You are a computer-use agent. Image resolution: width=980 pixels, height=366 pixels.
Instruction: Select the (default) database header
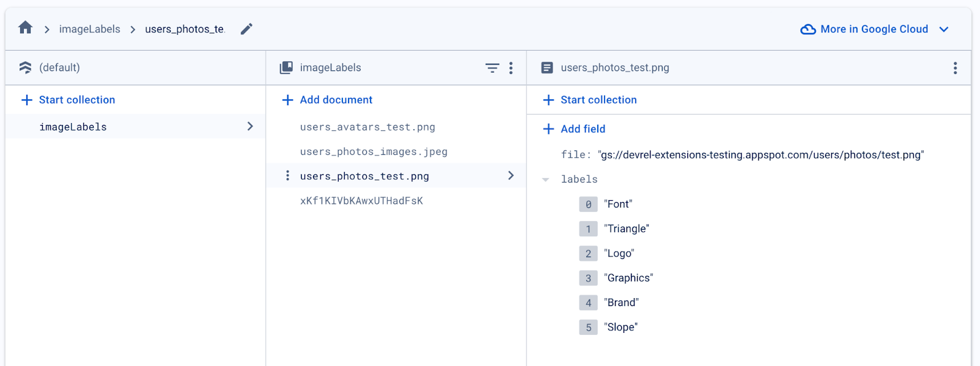pyautogui.click(x=59, y=67)
